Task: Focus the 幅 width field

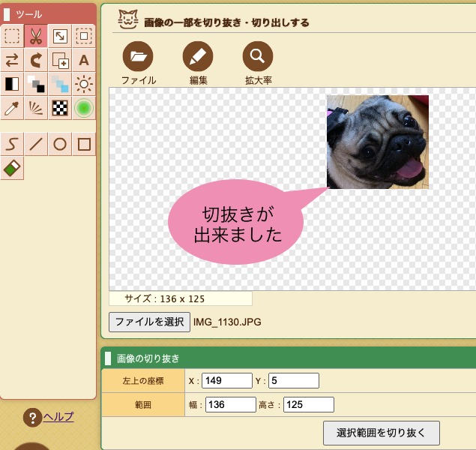Action: 231,404
